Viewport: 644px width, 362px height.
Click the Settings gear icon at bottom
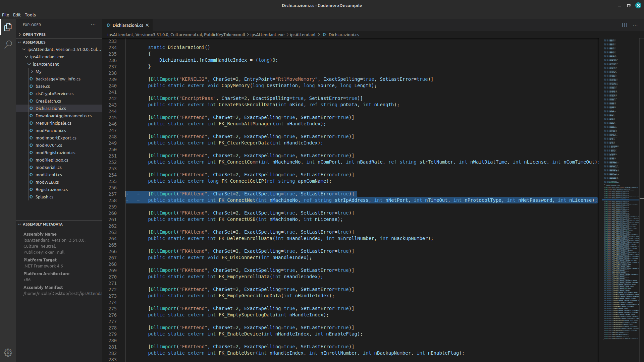(8, 352)
